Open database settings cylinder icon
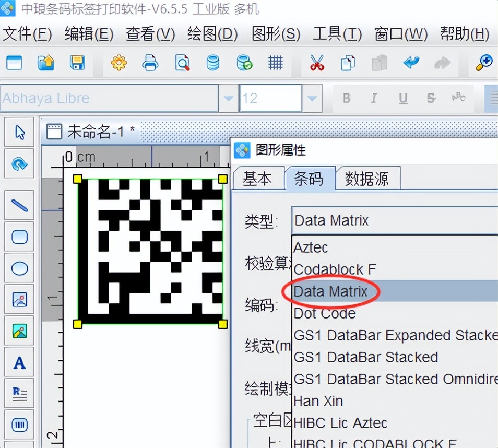498x448 pixels. coord(213,63)
